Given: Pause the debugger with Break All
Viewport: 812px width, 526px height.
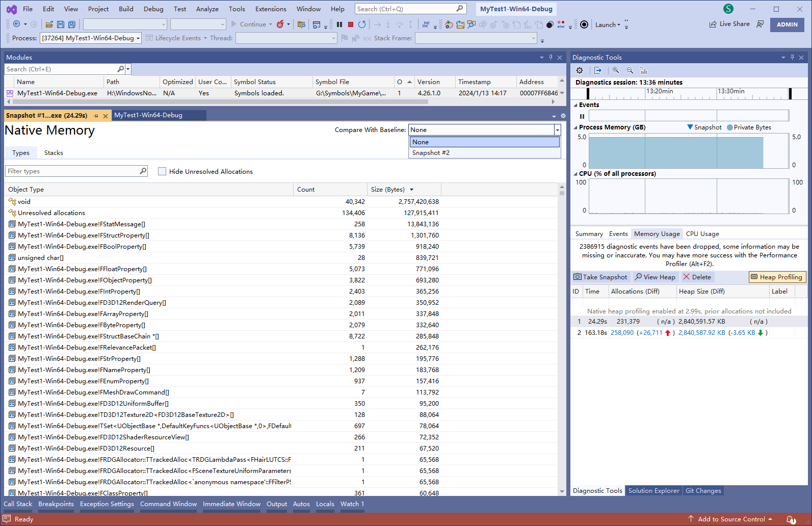Looking at the screenshot, I should point(339,24).
